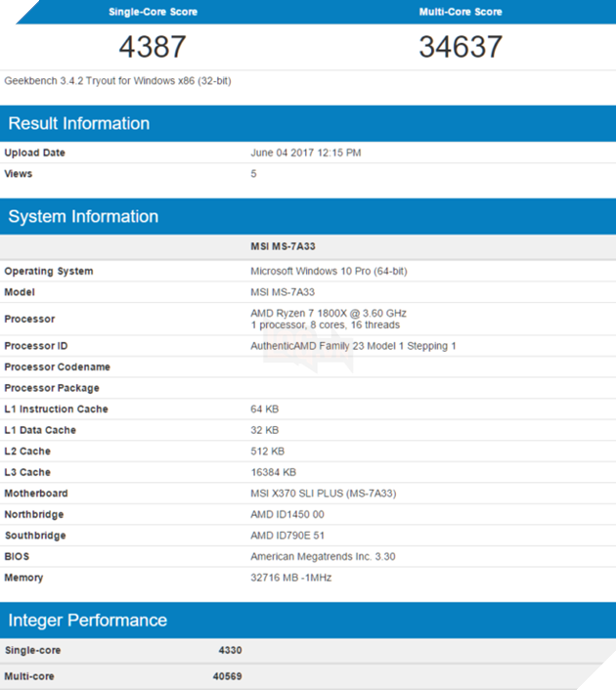
Task: Click the Result Information section heading
Action: point(79,123)
